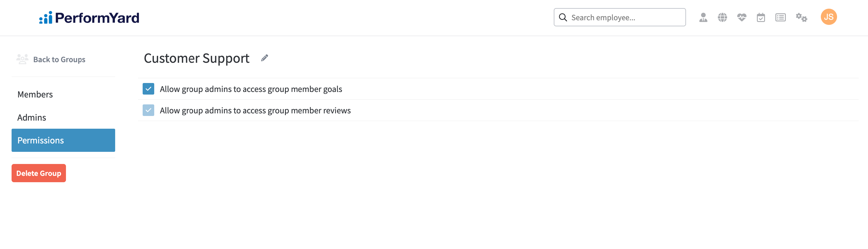Click the heartbeat pulse icon
This screenshot has width=868, height=249.
[741, 17]
